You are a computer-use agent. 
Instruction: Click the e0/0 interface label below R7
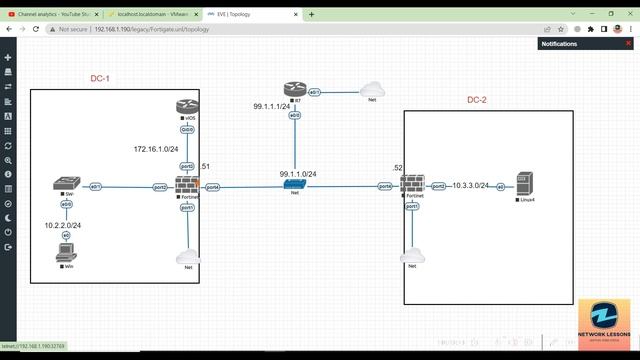coord(295,116)
